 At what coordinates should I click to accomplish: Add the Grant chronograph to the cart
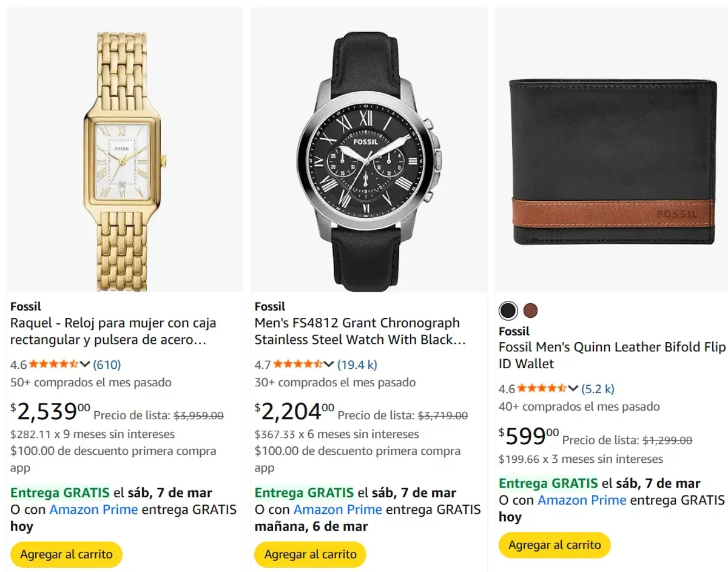pos(310,554)
